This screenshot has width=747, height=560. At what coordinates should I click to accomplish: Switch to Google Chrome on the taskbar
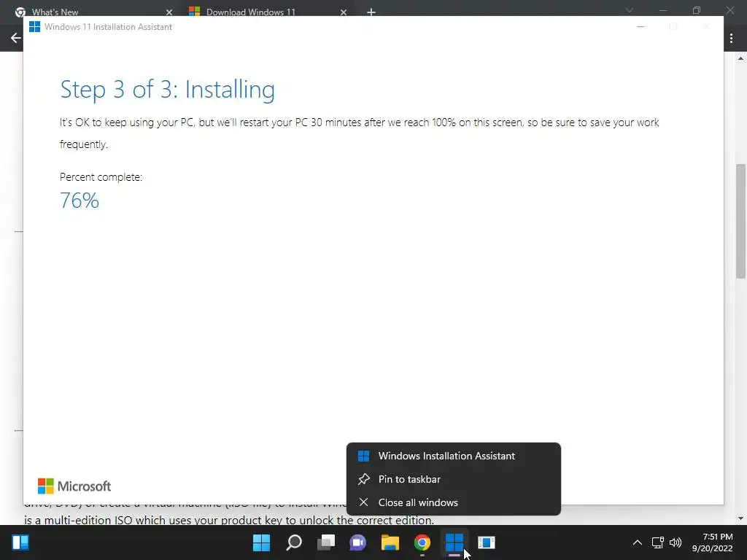point(422,542)
